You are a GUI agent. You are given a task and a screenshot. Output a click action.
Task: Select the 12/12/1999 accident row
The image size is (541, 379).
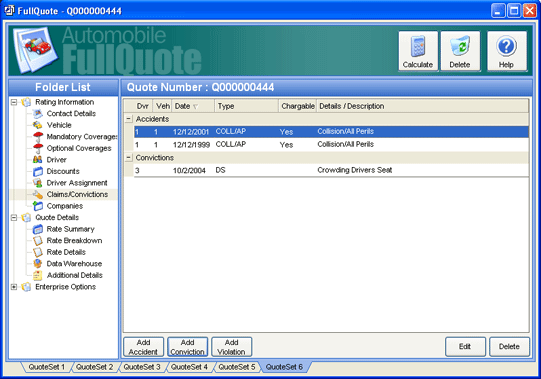(x=331, y=145)
